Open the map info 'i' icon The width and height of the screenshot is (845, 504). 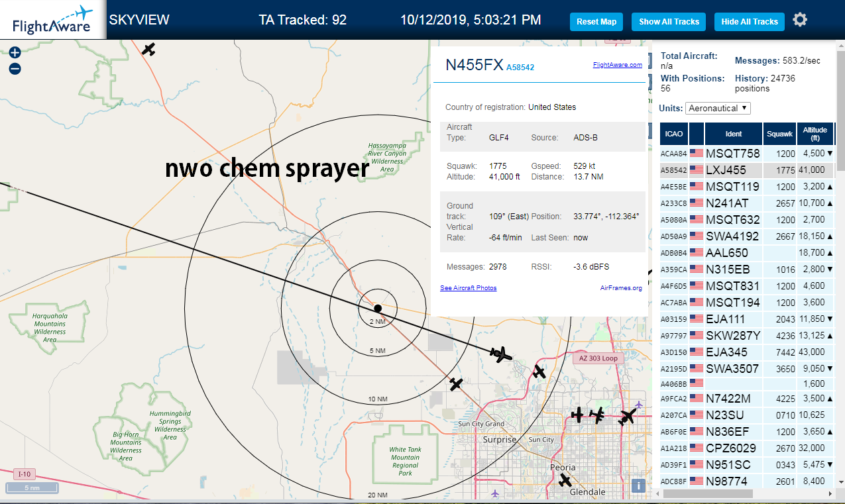[638, 485]
